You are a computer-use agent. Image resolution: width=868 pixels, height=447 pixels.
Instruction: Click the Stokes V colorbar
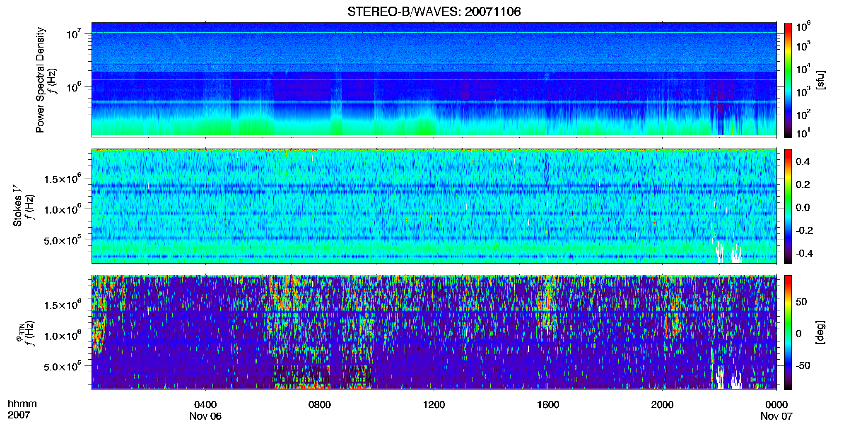[x=788, y=206]
